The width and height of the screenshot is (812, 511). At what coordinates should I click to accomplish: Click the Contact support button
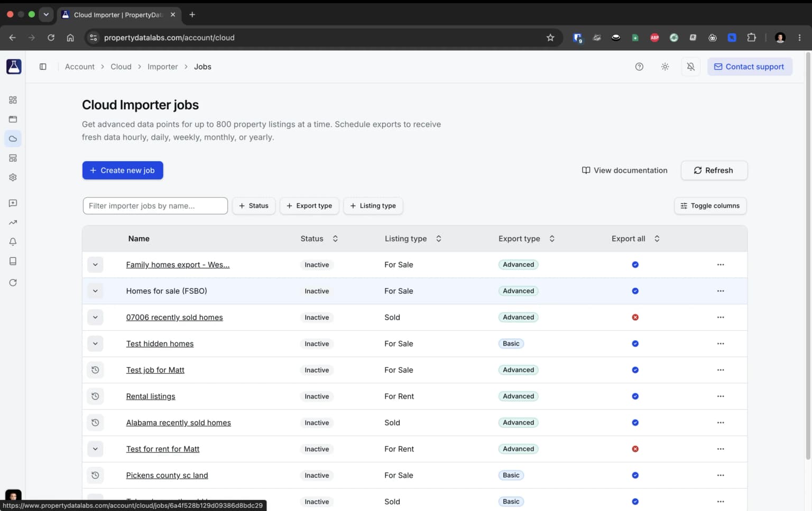[750, 67]
